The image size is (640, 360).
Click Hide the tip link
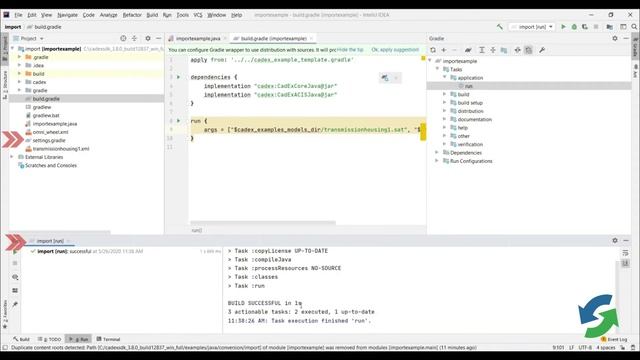[x=350, y=49]
